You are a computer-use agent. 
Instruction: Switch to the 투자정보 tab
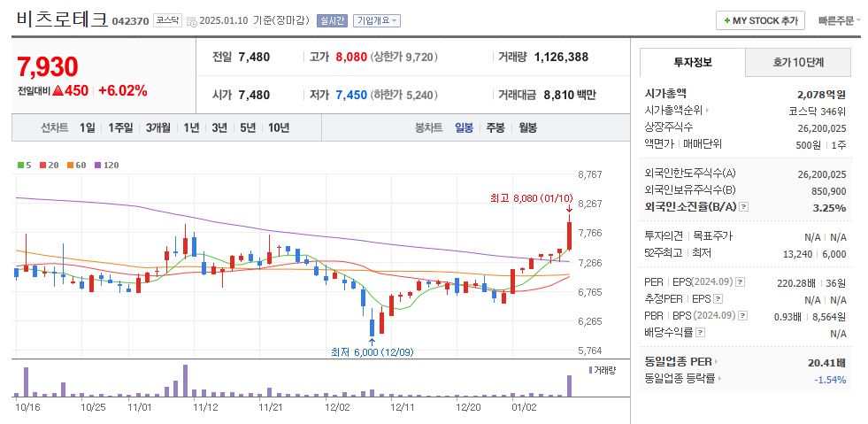tap(693, 63)
